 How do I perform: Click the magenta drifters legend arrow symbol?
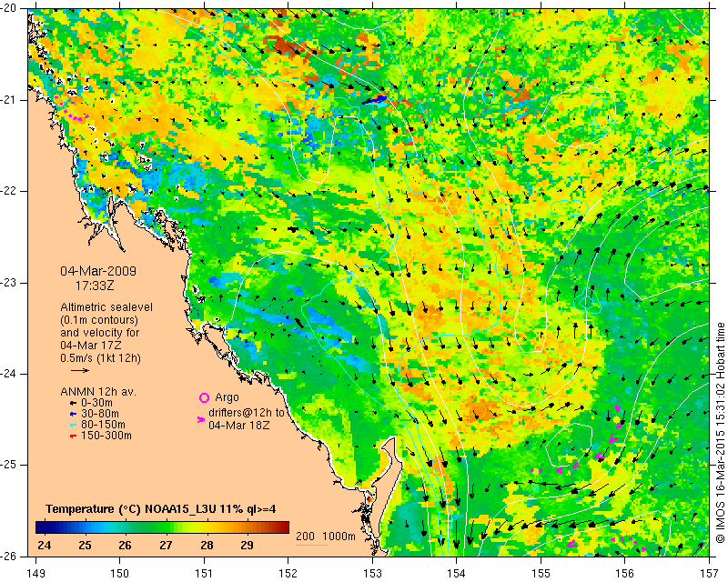coord(201,419)
